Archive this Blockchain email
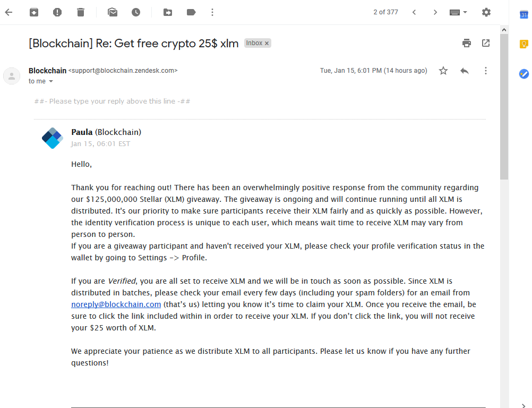The width and height of the screenshot is (532, 408). point(34,12)
